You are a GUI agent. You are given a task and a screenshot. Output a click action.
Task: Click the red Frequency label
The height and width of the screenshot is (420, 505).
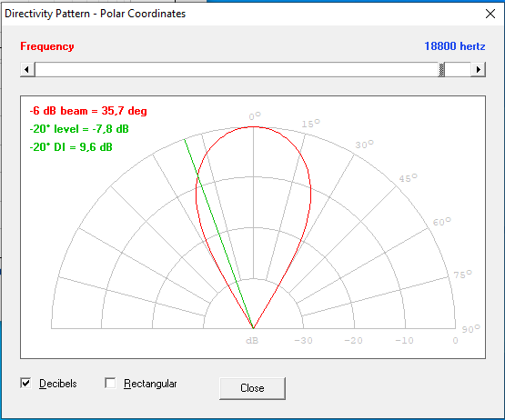pos(47,46)
